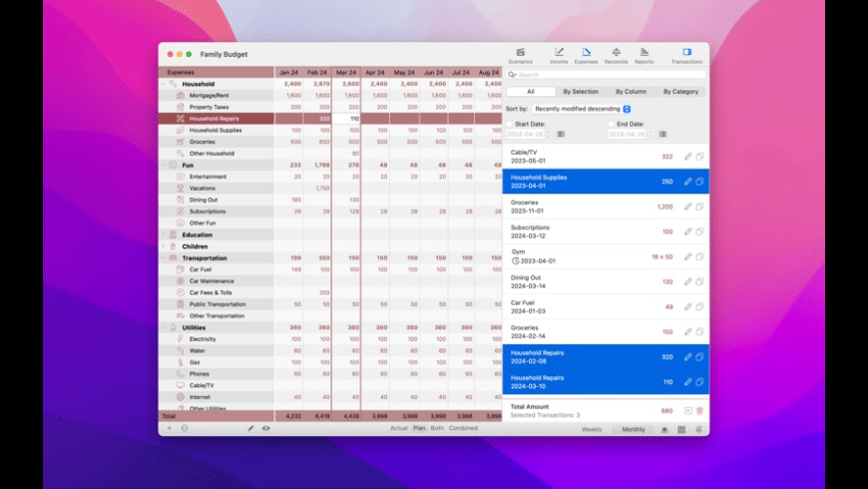Viewport: 868px width, 489px height.
Task: Click the move icon beside the trash
Action: click(x=687, y=411)
